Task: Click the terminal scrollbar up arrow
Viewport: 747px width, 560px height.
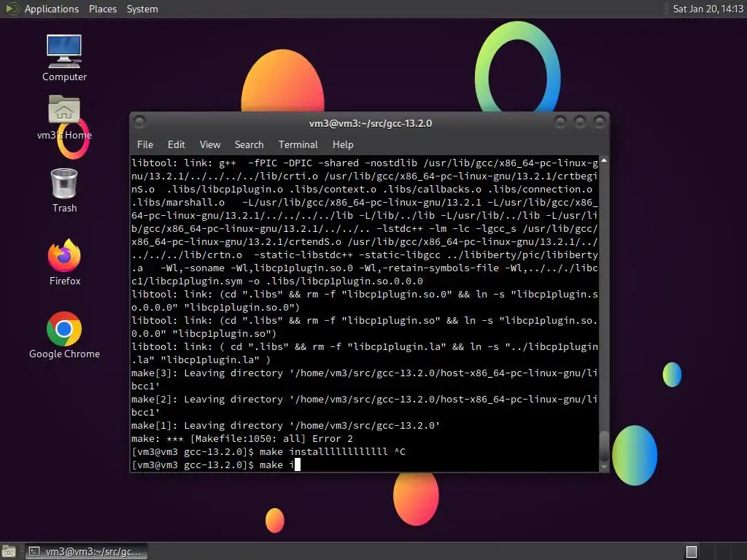Action: tap(603, 161)
